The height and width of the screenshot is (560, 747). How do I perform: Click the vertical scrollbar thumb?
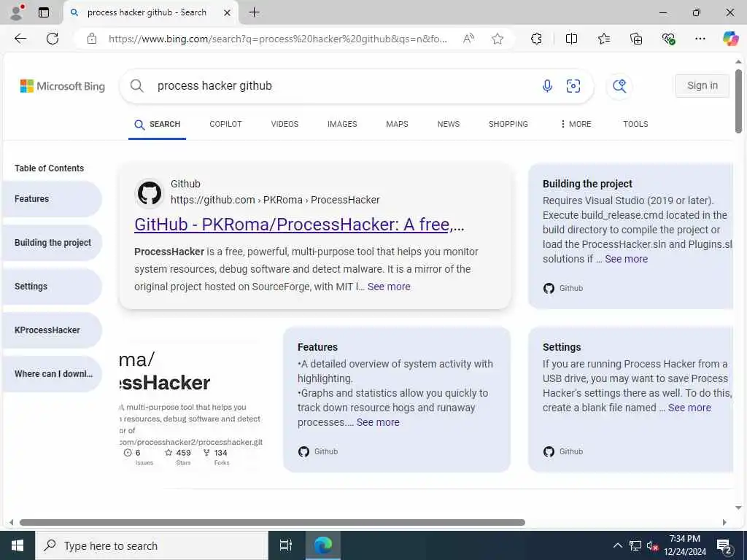click(x=738, y=101)
